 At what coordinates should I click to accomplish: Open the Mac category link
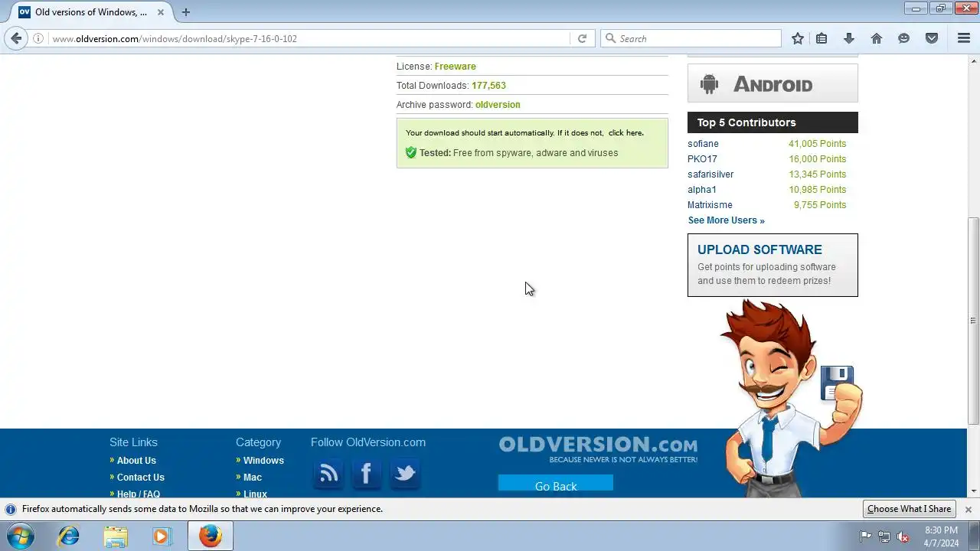click(x=253, y=478)
